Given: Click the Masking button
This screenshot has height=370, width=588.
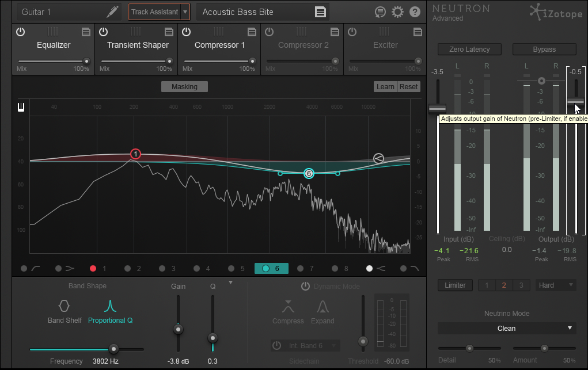Looking at the screenshot, I should click(184, 86).
